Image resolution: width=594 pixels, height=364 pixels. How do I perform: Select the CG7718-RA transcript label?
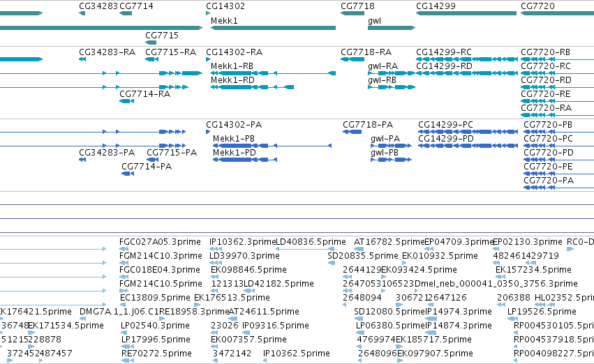click(x=366, y=52)
